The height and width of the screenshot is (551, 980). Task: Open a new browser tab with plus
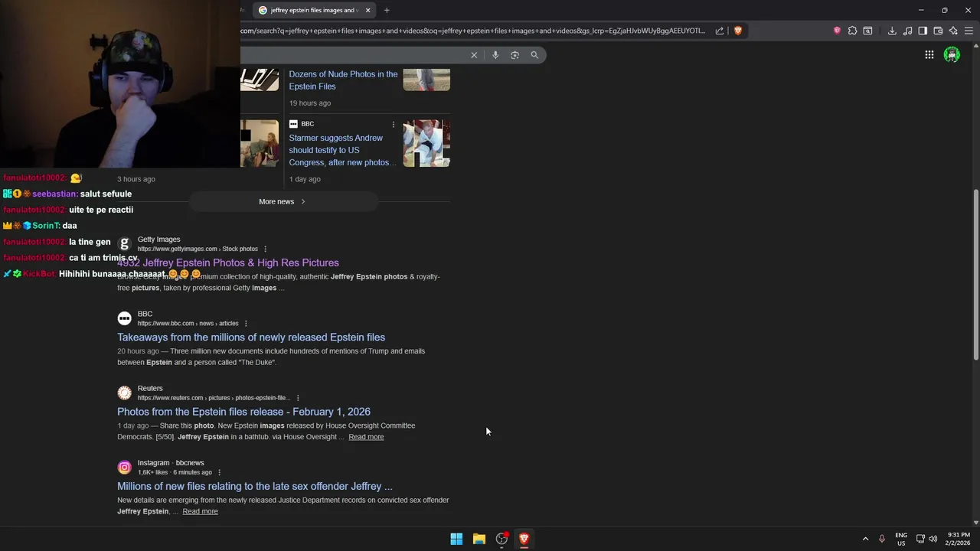click(387, 10)
